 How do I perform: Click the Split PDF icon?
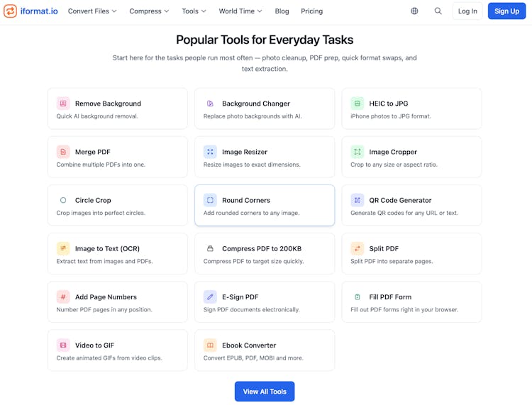pyautogui.click(x=357, y=249)
